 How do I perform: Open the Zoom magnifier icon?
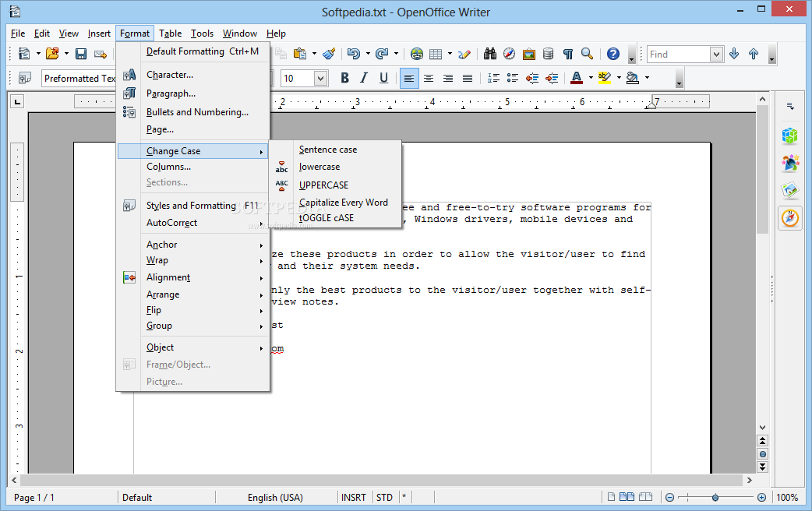[x=588, y=54]
